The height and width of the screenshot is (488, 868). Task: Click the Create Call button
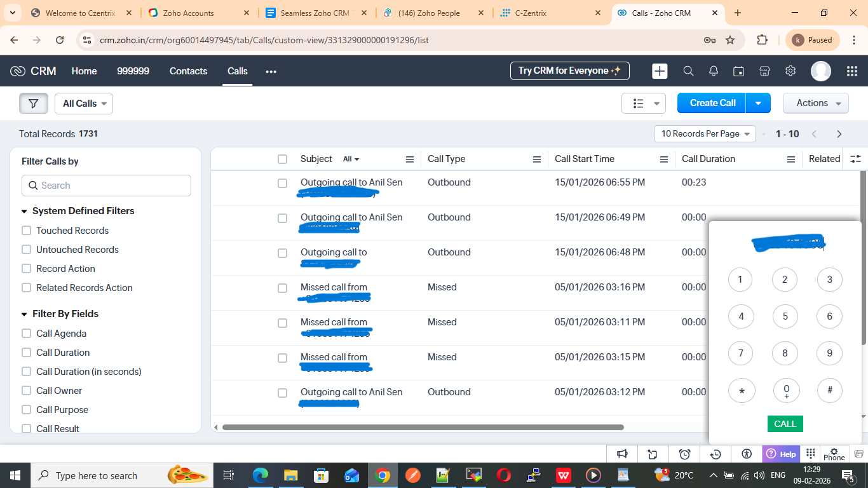[x=712, y=103]
